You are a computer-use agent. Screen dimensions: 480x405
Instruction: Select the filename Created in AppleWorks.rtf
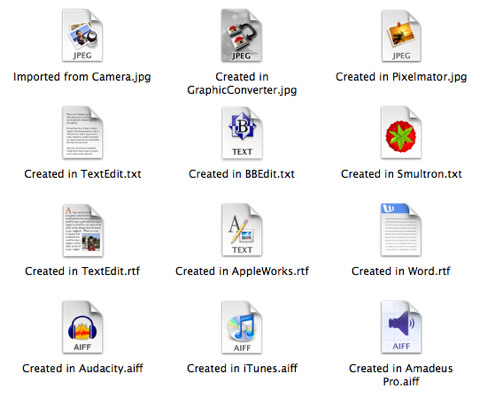tap(242, 271)
